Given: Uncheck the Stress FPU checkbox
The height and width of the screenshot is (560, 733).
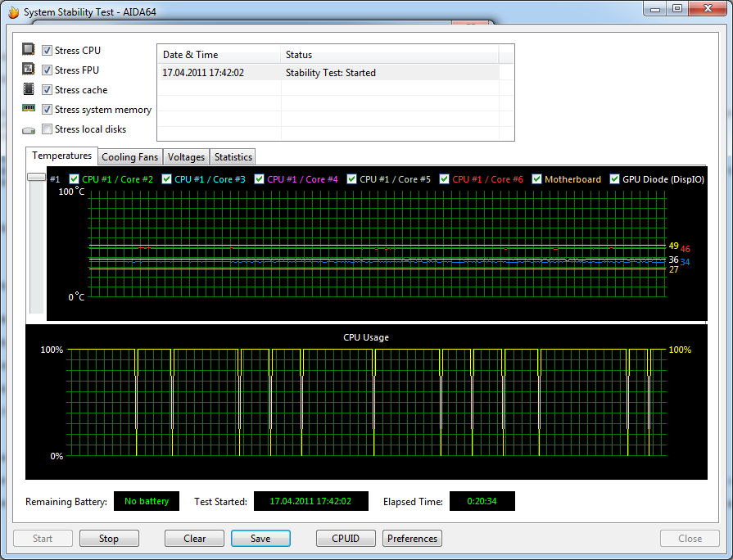Looking at the screenshot, I should 47,70.
